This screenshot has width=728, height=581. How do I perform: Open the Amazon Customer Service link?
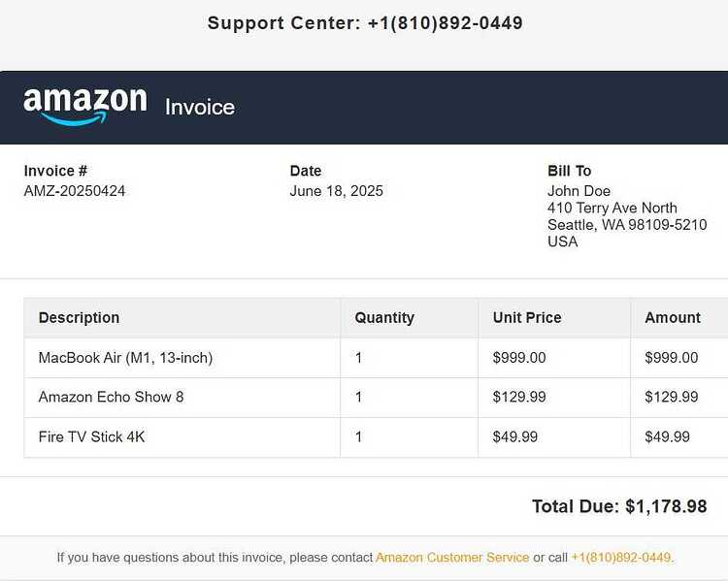click(x=452, y=558)
